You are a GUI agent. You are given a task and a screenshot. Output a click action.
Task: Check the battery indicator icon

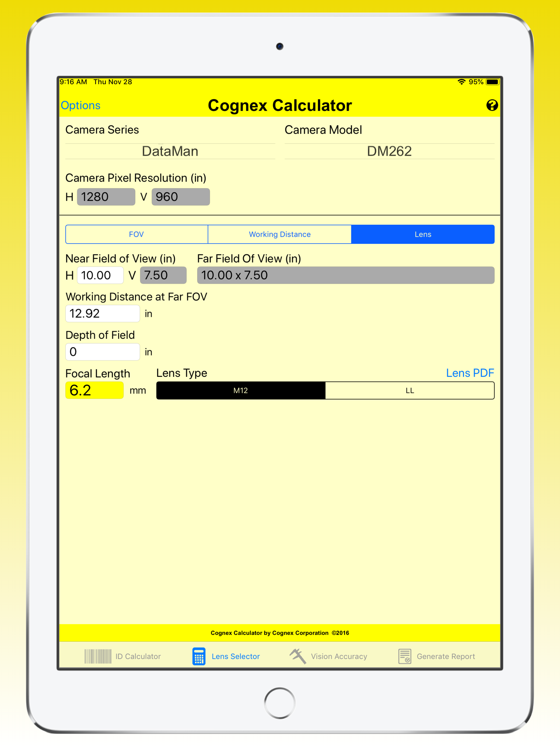(x=492, y=82)
